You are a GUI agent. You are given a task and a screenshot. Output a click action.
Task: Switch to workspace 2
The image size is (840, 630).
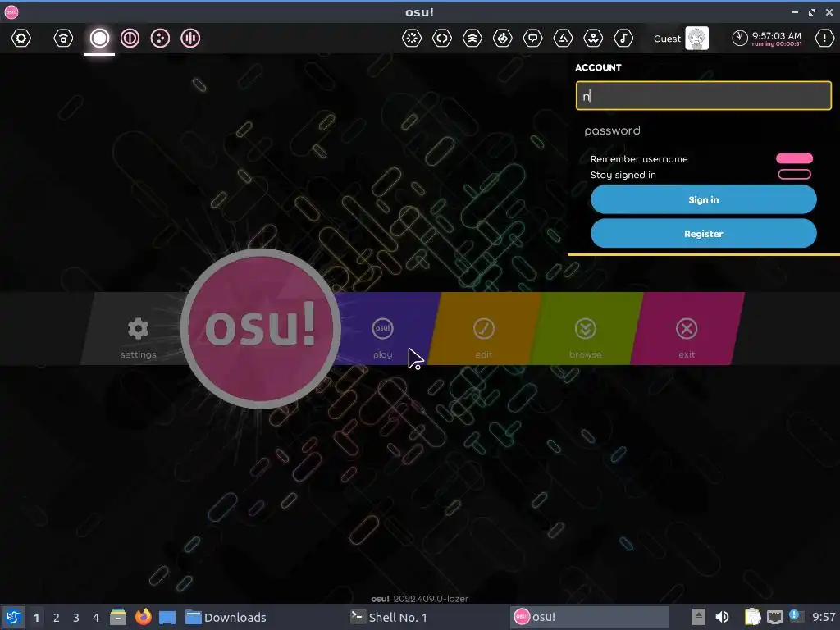pos(57,618)
